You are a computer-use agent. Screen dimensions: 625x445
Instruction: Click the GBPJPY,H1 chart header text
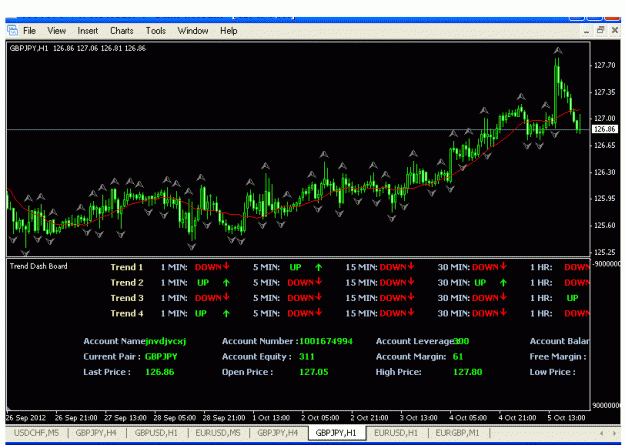coord(77,48)
